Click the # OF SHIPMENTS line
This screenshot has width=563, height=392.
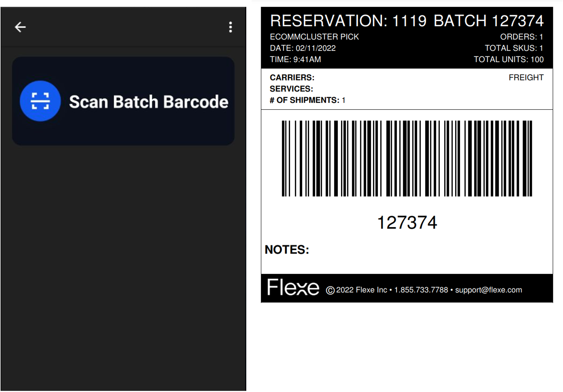click(x=307, y=100)
